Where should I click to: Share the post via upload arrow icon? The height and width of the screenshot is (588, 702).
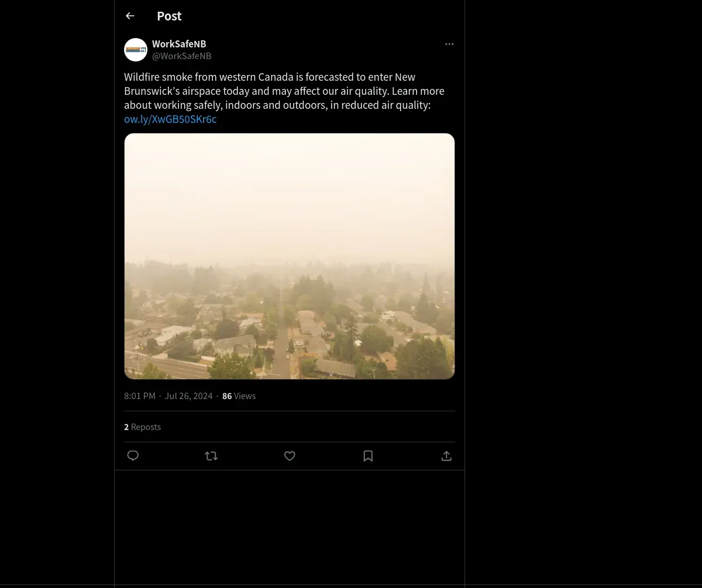446,456
